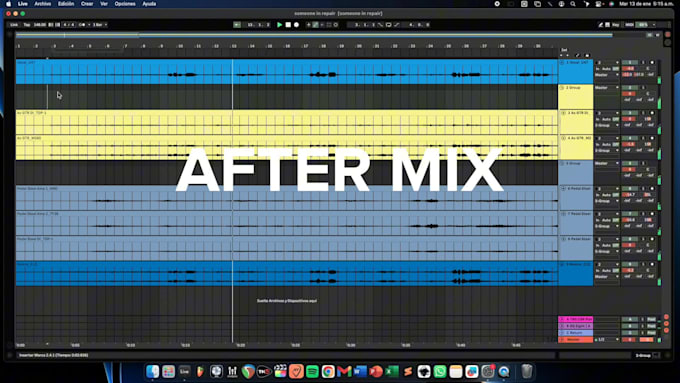680x383 pixels.
Task: Open Google Chrome from the dock
Action: pyautogui.click(x=328, y=371)
